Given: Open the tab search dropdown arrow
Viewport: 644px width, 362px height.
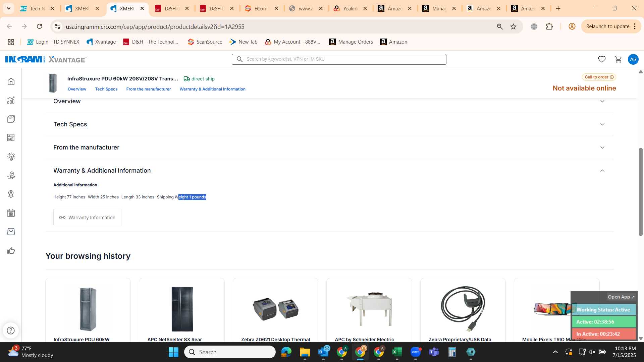Looking at the screenshot, I should (9, 8).
